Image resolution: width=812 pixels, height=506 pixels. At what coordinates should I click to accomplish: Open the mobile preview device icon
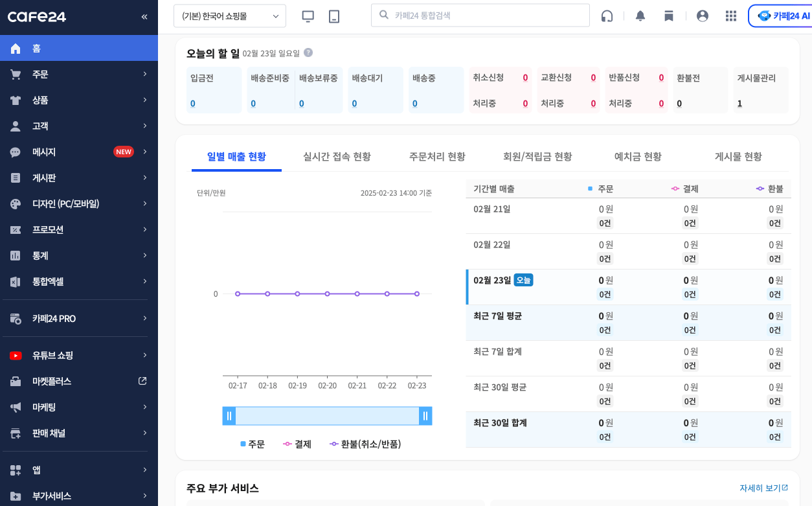[334, 16]
